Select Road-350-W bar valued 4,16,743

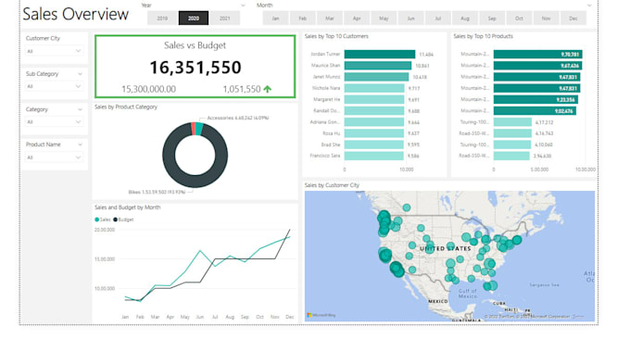[x=512, y=133]
